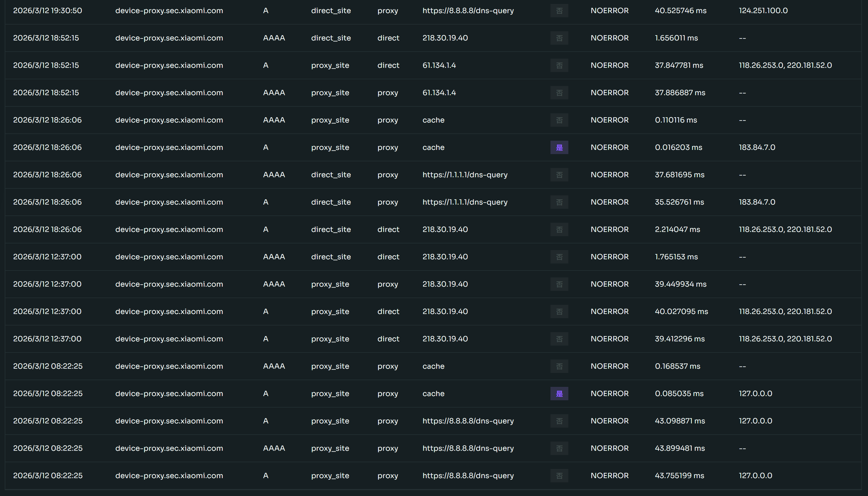Image resolution: width=868 pixels, height=496 pixels.
Task: Click the 否 badge in 43.899481 ms row
Action: coord(559,448)
